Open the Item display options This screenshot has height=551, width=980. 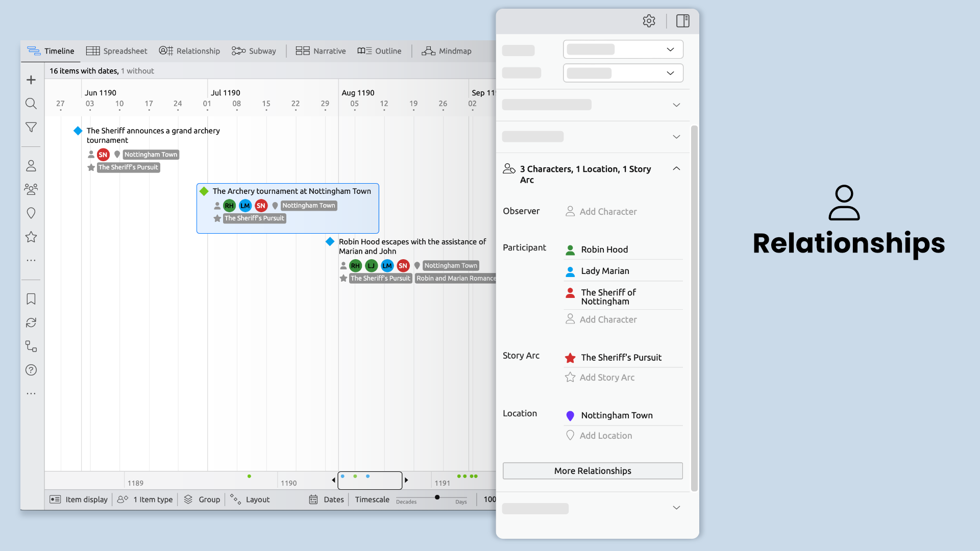79,499
